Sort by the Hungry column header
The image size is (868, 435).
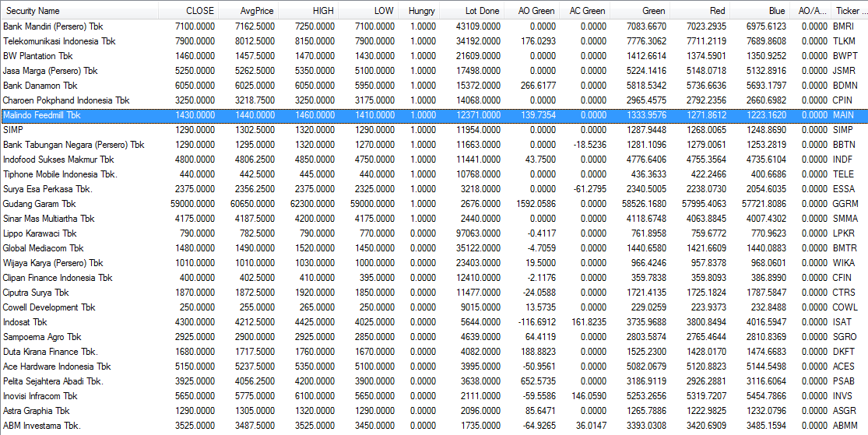(420, 11)
